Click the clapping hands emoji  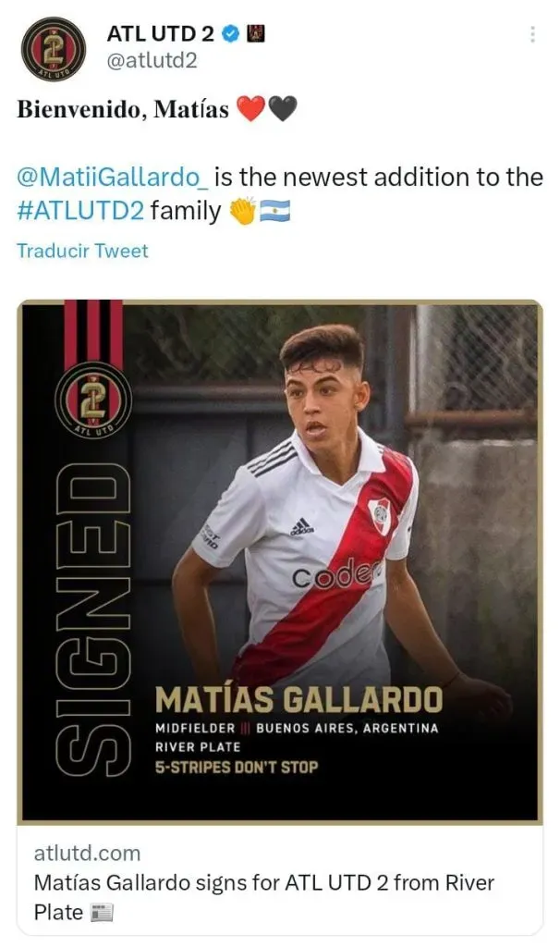coord(244,211)
